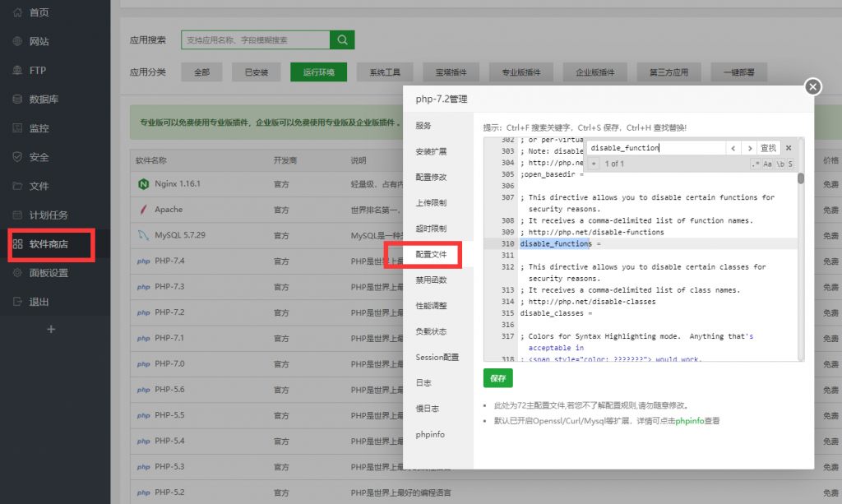Click the green 保存 save button
The width and height of the screenshot is (842, 504).
coord(497,378)
